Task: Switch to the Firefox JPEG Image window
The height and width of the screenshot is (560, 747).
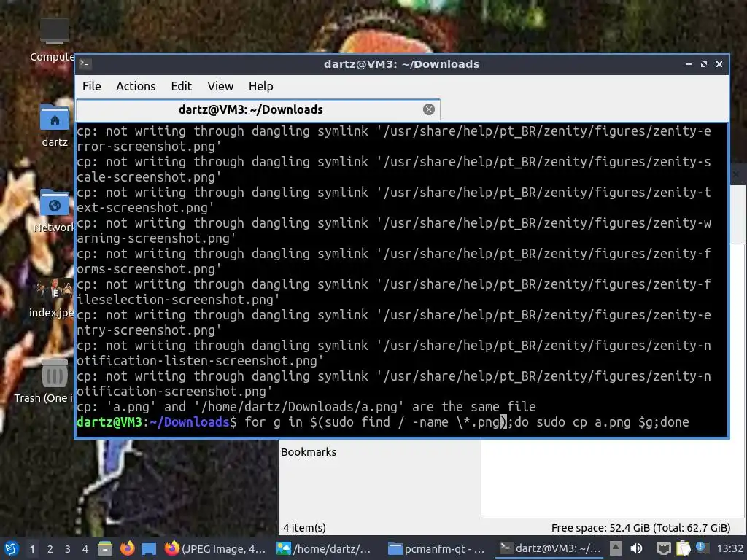Action: click(215, 548)
